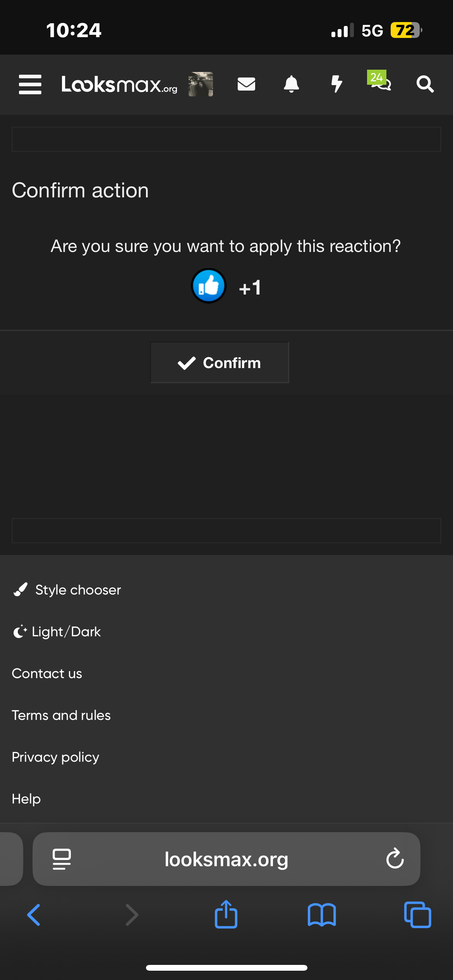453x980 pixels.
Task: Open chat icon with 24 badge
Action: point(381,81)
